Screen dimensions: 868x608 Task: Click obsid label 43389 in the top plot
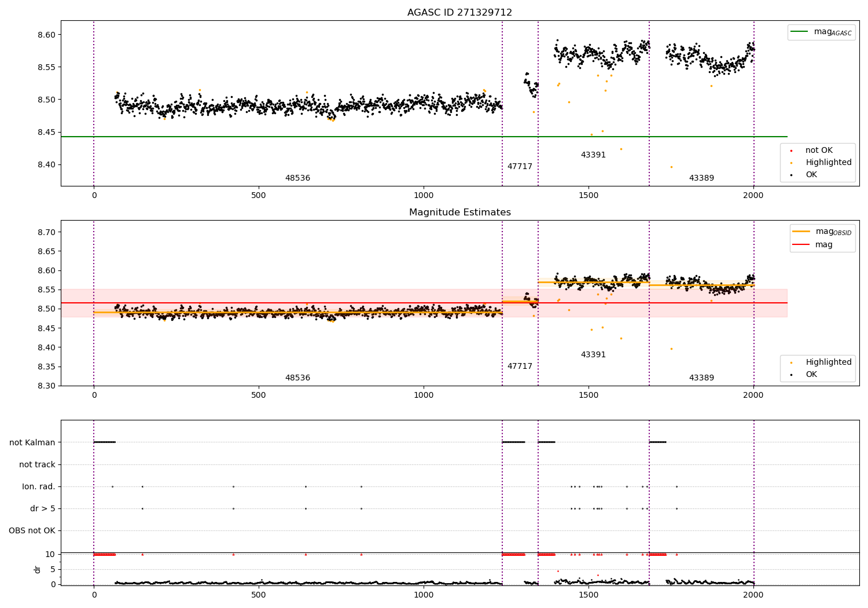coord(701,178)
